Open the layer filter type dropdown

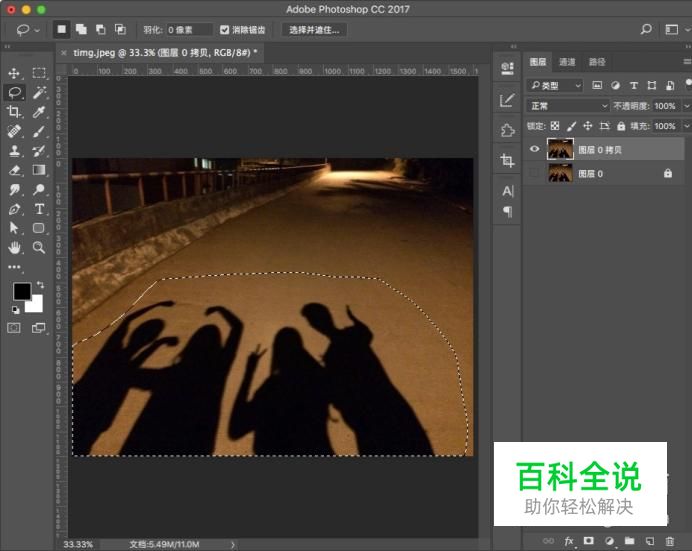(x=555, y=85)
